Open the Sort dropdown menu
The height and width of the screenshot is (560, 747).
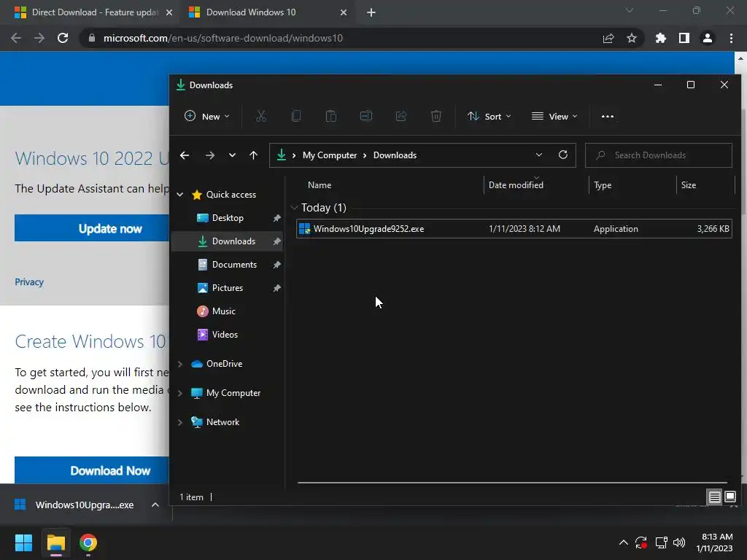pyautogui.click(x=489, y=116)
